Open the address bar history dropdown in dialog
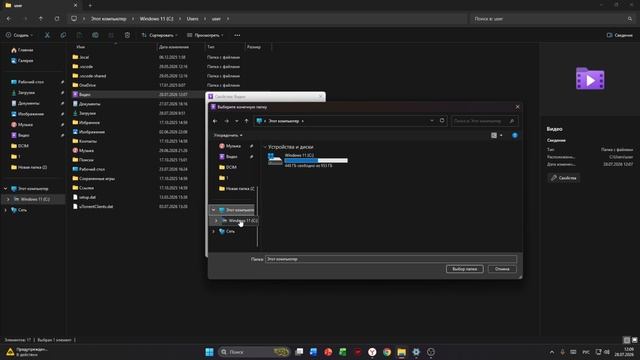Image resolution: width=640 pixels, height=360 pixels. [x=432, y=121]
